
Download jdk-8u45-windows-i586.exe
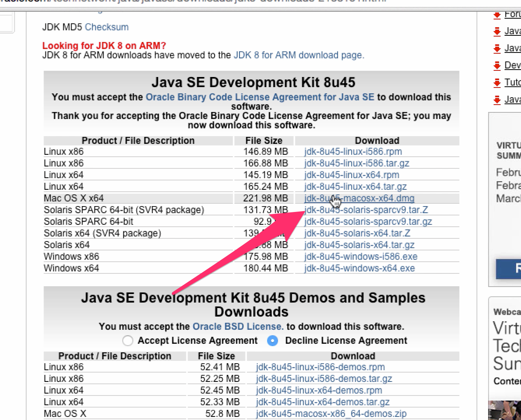point(361,257)
